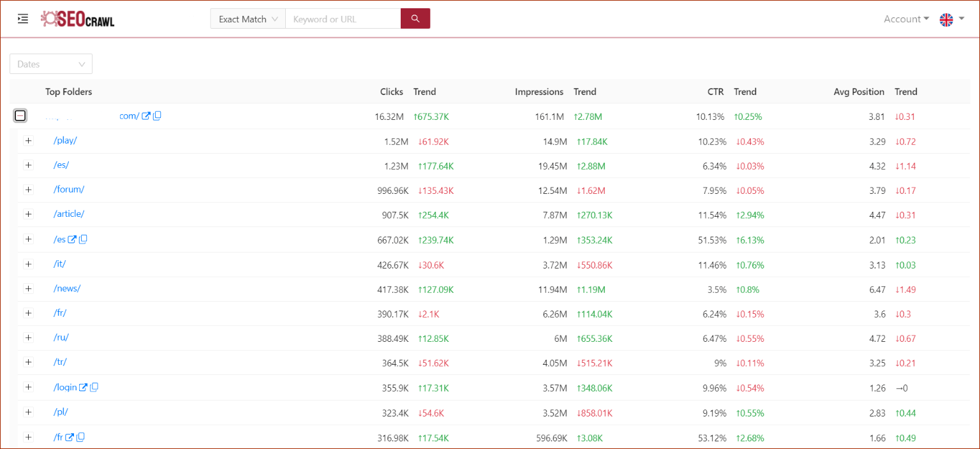Open the Account menu
This screenshot has width=980, height=449.
905,19
